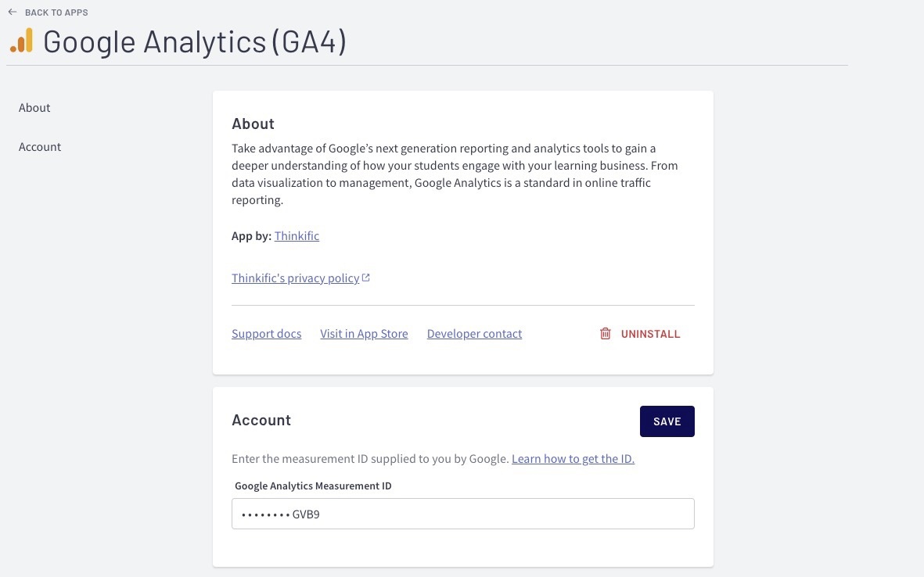Open the Developer contact link
This screenshot has height=577, width=924.
[474, 334]
